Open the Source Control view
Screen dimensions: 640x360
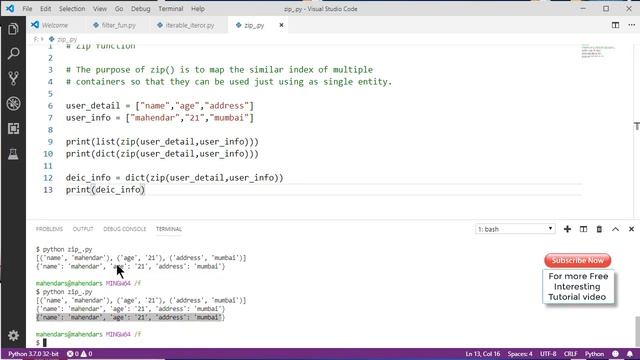click(x=13, y=78)
